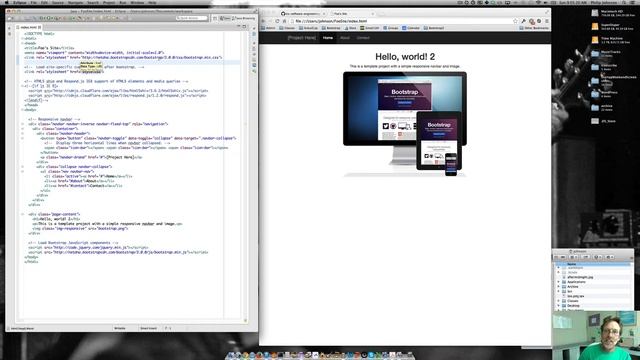Open the Other Bookmarks folder
The width and height of the screenshot is (640, 360).
tap(534, 28)
